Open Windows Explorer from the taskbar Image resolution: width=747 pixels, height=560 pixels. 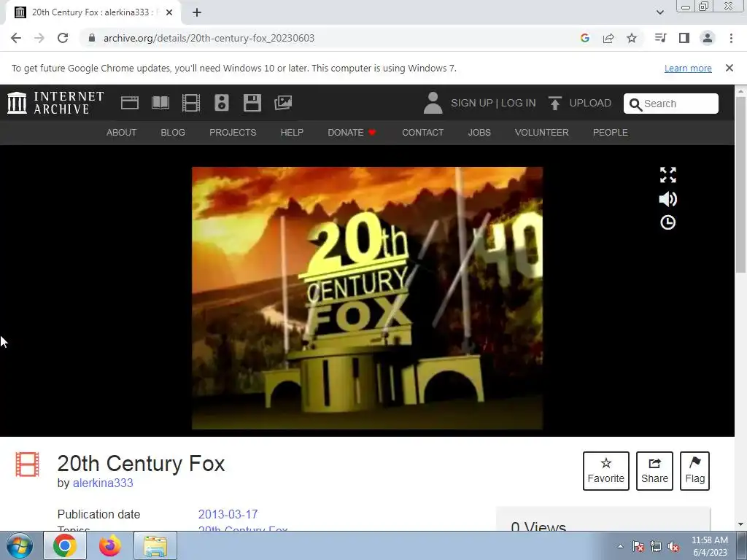155,545
